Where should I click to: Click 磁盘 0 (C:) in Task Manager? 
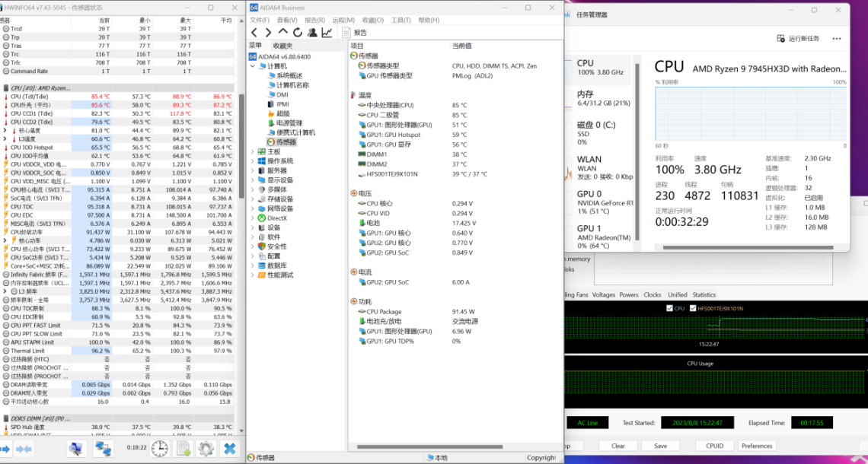click(x=598, y=133)
